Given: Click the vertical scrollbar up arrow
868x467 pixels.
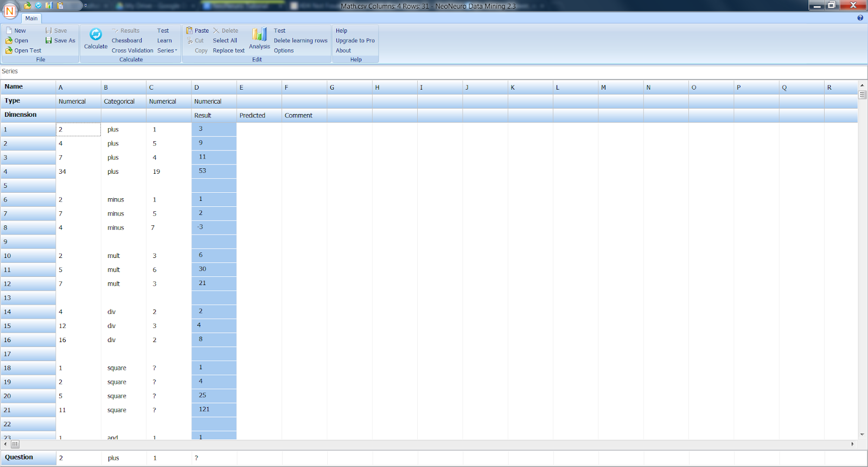Looking at the screenshot, I should 862,86.
